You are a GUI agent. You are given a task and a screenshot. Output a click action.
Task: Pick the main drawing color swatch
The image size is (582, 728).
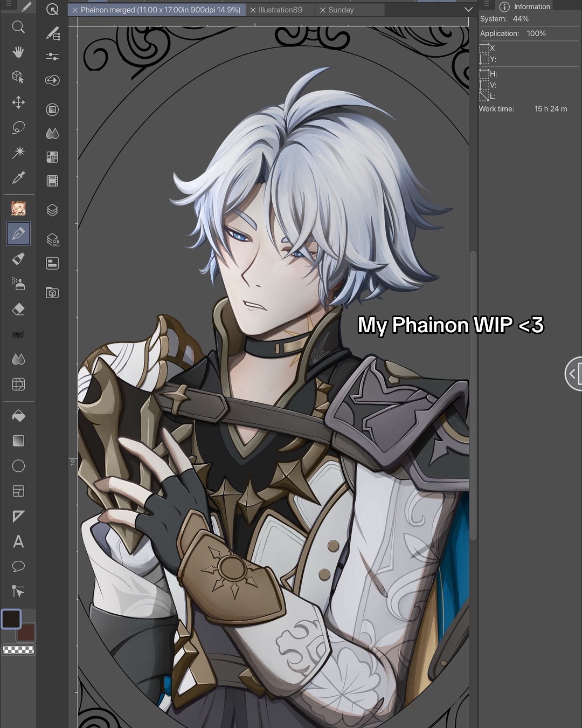click(x=11, y=619)
